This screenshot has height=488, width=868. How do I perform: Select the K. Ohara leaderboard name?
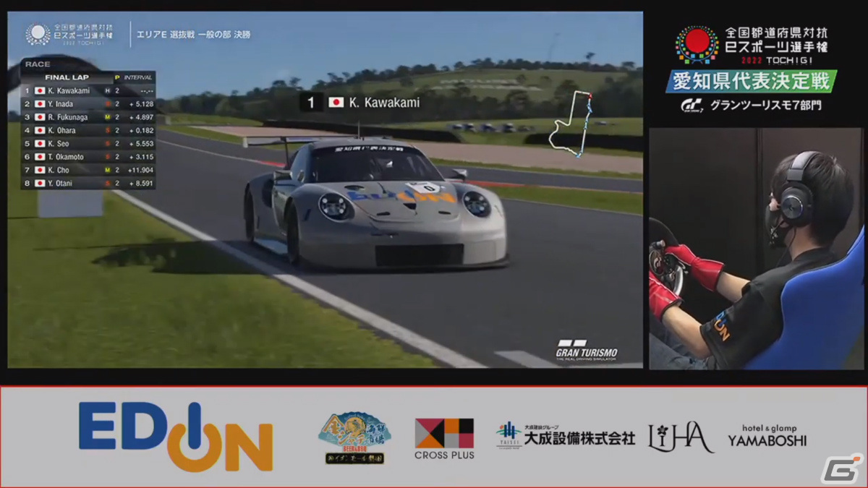(61, 130)
